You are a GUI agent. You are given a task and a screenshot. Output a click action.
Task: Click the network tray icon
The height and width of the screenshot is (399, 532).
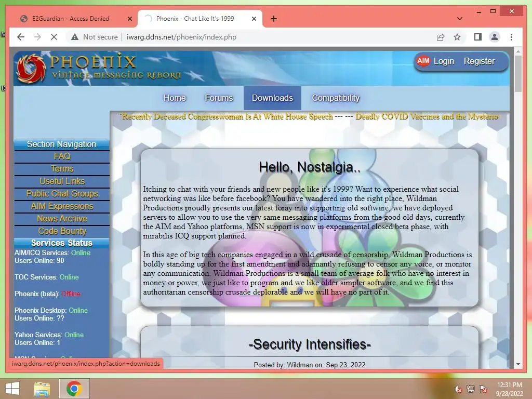pos(471,389)
